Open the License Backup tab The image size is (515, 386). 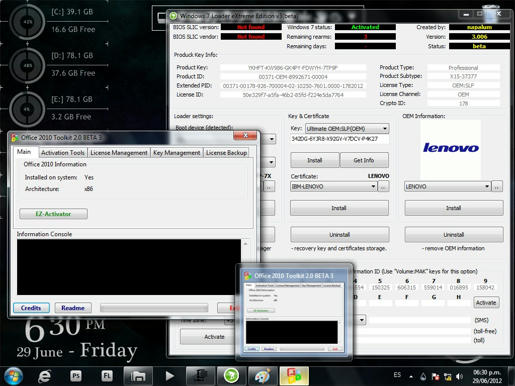point(226,153)
